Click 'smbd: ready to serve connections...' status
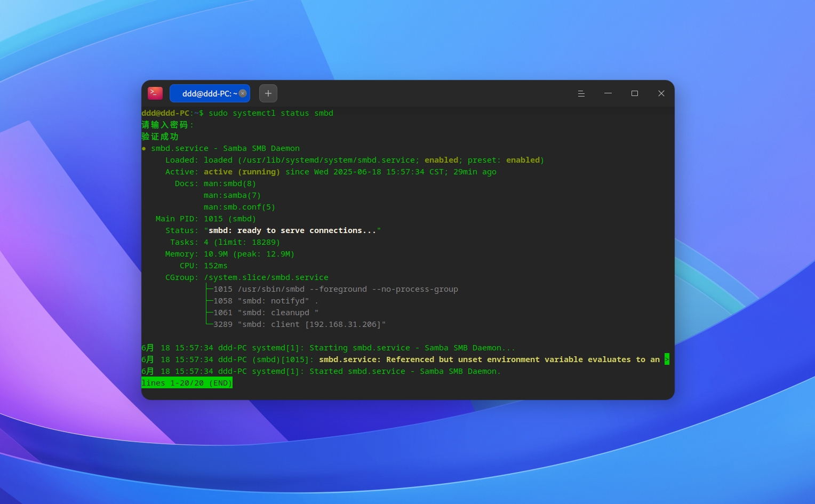This screenshot has height=504, width=815. click(292, 230)
